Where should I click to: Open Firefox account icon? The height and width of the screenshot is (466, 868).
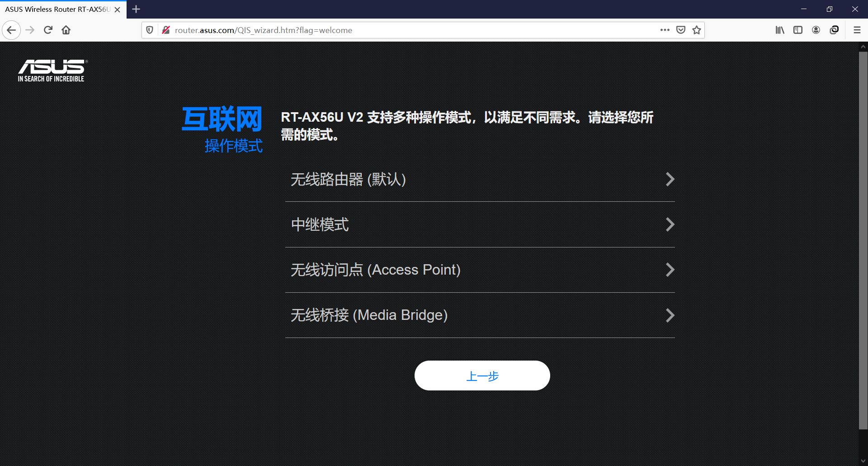(x=816, y=30)
